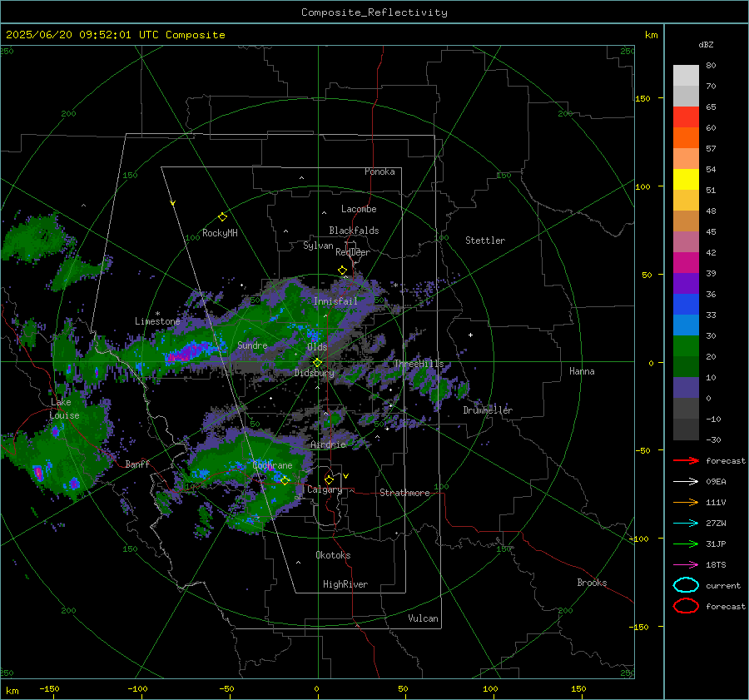Click the indigo 10–0 dBZ color swatch
Image resolution: width=749 pixels, height=700 pixels.
pos(686,388)
